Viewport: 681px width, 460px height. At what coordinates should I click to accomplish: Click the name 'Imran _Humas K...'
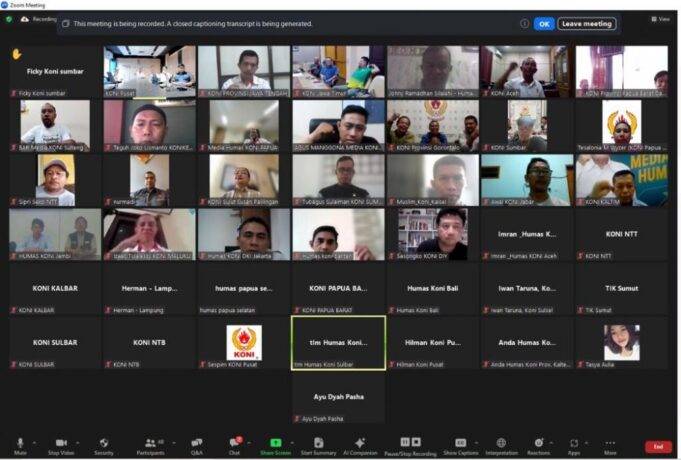(527, 234)
